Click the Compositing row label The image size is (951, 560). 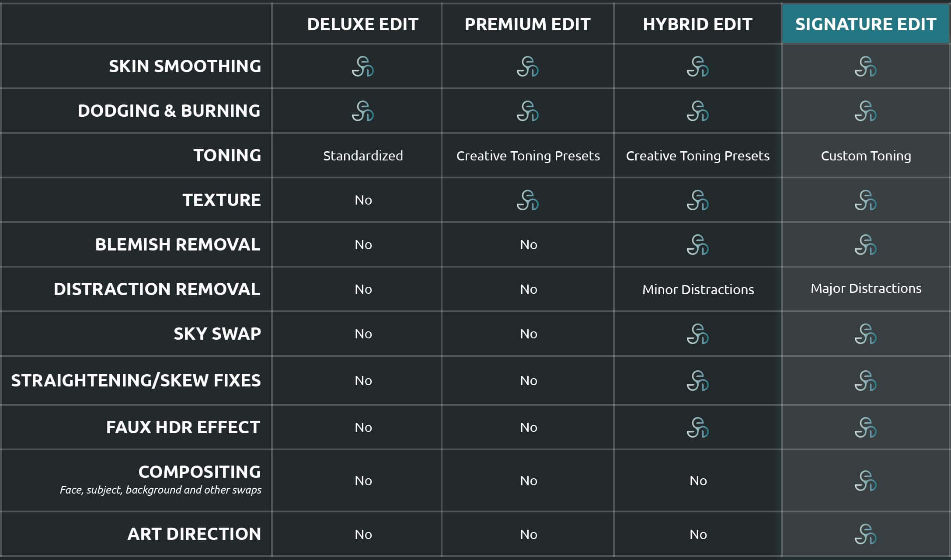pyautogui.click(x=200, y=472)
